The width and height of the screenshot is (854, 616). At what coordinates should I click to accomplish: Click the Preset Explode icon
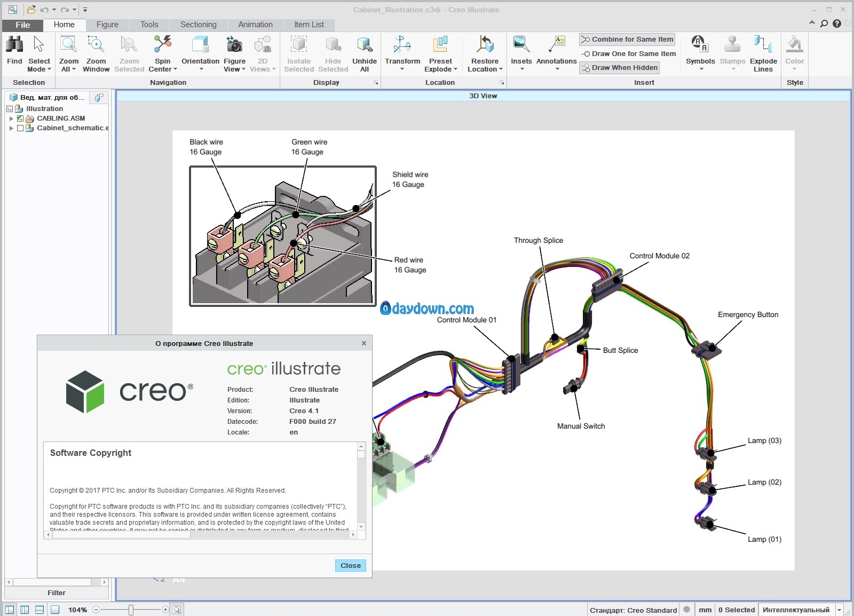pos(440,45)
